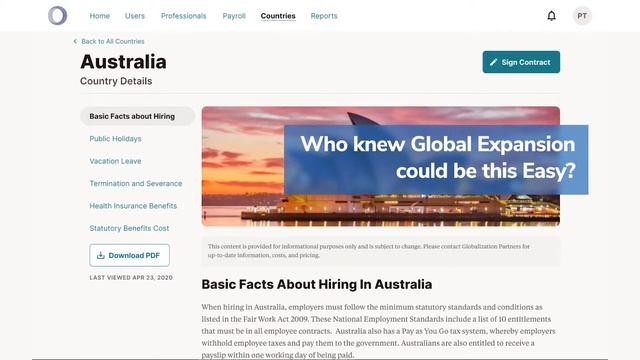Click the Download PDF button

click(x=129, y=256)
